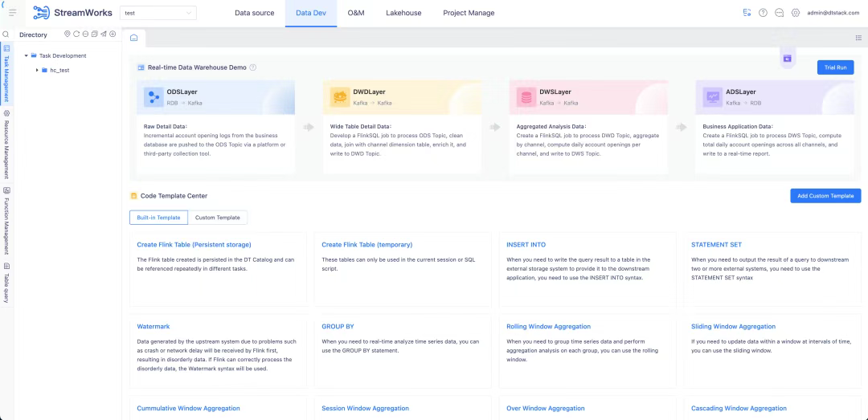Expand the hc_test folder
868x420 pixels.
tap(37, 70)
